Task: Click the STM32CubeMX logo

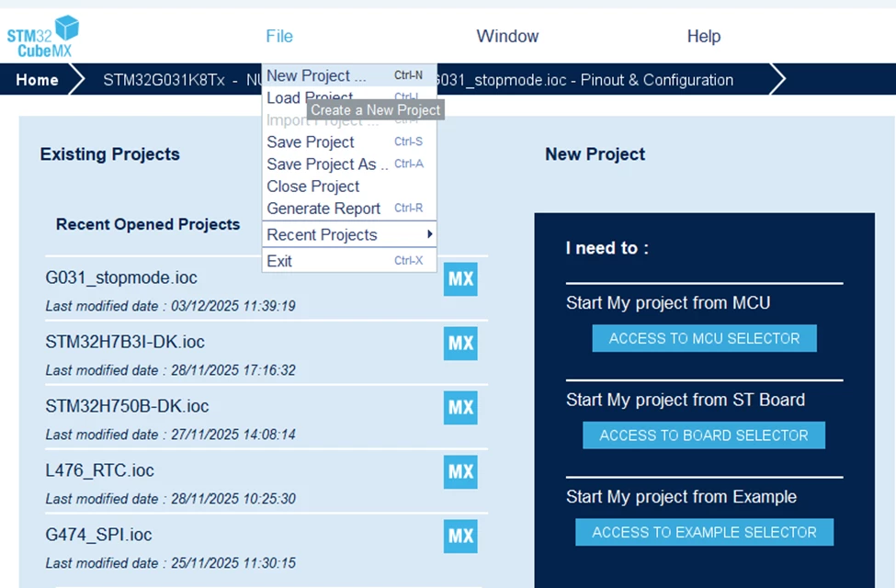Action: point(43,36)
